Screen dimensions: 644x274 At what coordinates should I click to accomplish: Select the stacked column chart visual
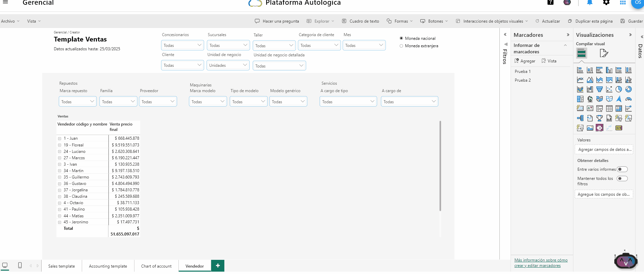pos(590,70)
